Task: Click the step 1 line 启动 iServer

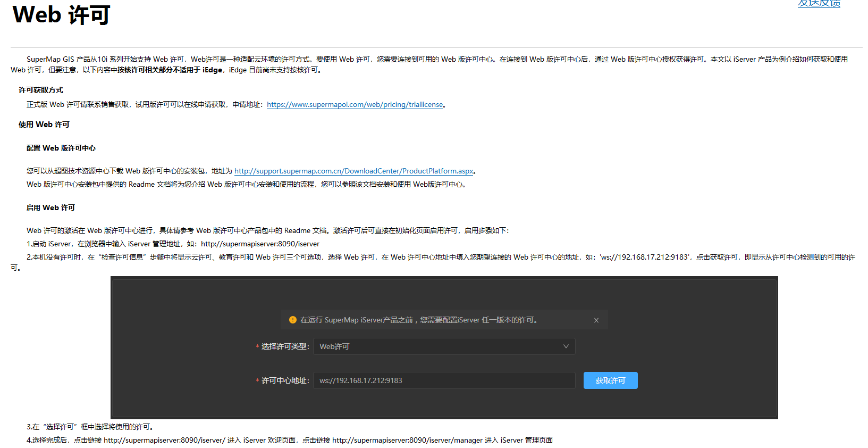Action: 173,244
